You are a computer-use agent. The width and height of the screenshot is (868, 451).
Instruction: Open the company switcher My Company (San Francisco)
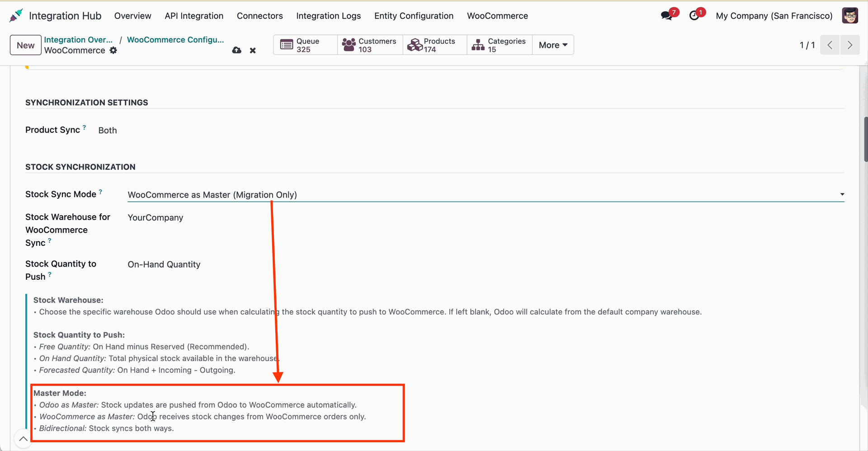774,16
